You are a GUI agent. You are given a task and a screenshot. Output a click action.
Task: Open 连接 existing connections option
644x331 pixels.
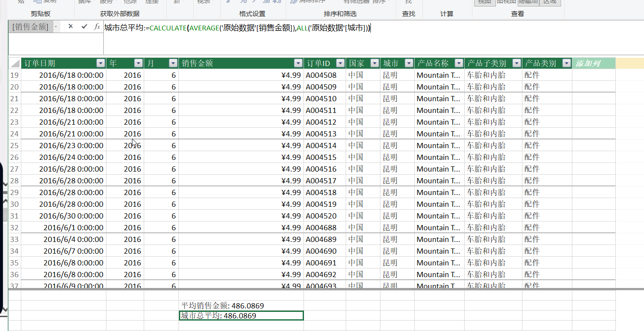point(152,2)
